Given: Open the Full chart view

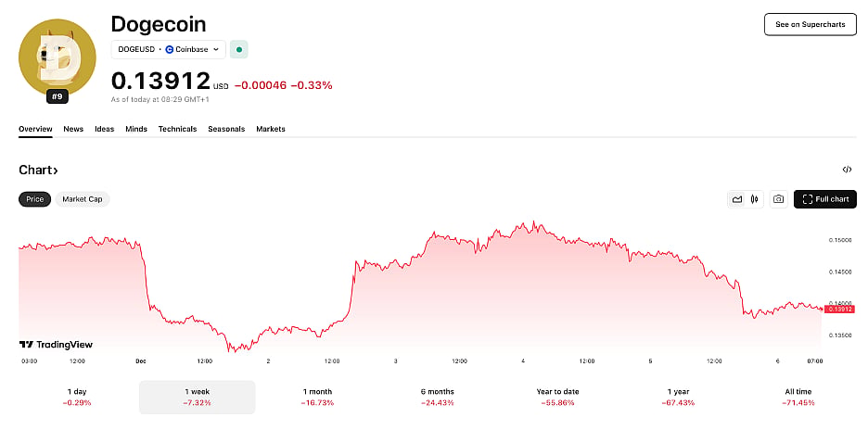Looking at the screenshot, I should [824, 199].
